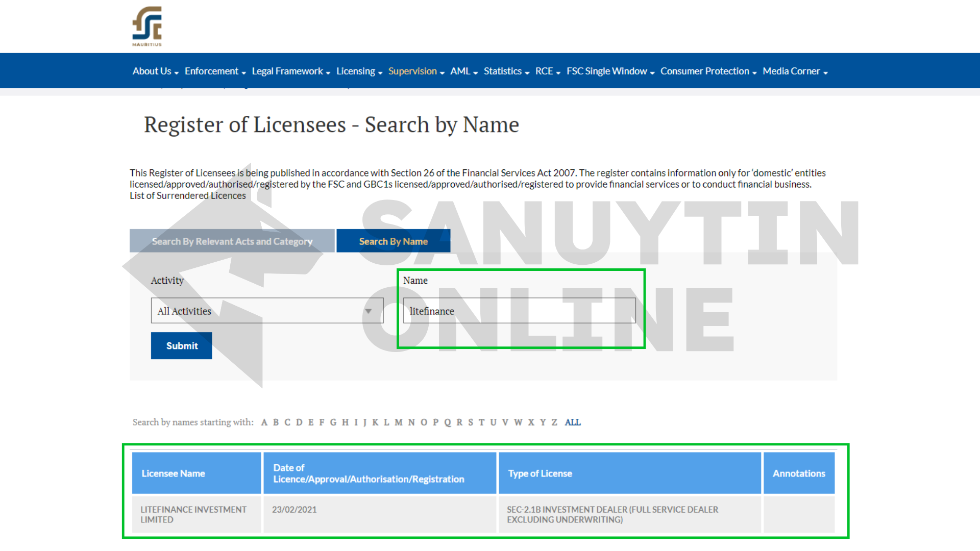Open the Consumer Protection menu
980x551 pixels.
pos(706,70)
